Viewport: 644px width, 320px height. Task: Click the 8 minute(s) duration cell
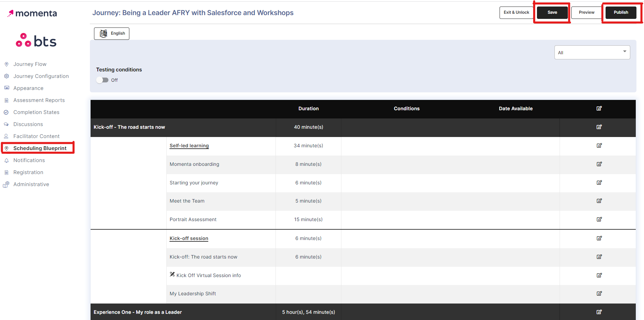coord(308,164)
